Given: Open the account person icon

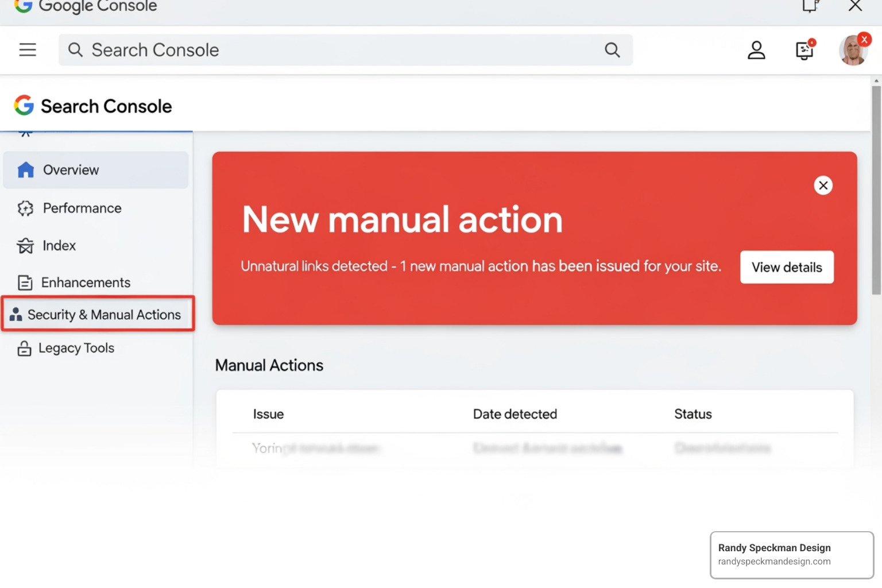Looking at the screenshot, I should 756,50.
